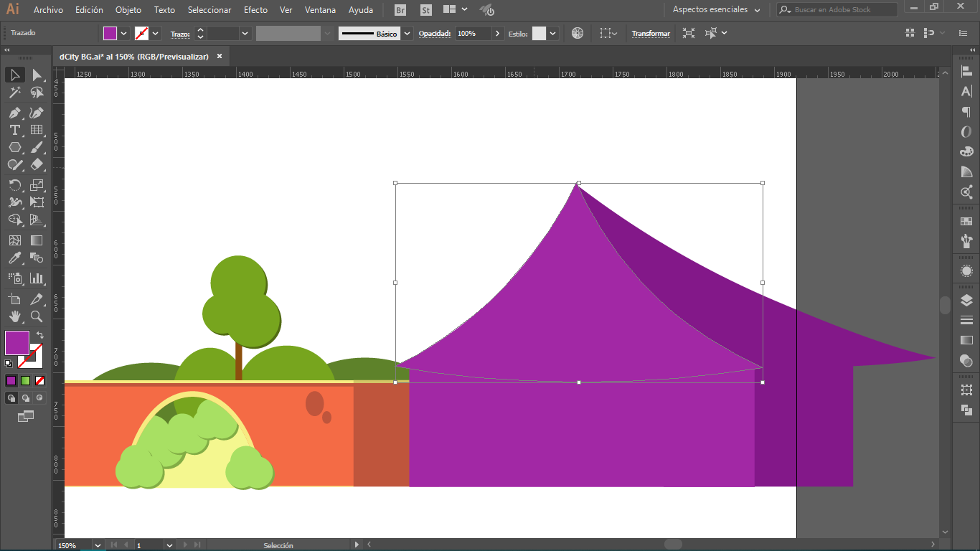The image size is (980, 551).
Task: Select the Direct Selection tool
Action: click(x=37, y=75)
